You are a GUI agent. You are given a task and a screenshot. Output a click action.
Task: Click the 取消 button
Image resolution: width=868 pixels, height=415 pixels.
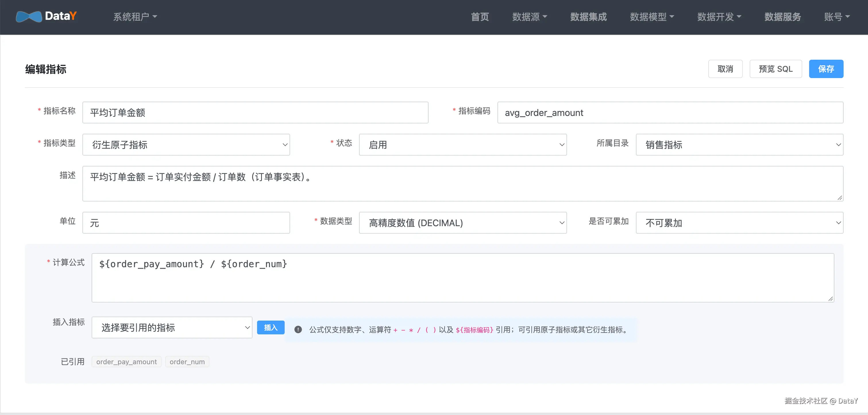pyautogui.click(x=725, y=69)
